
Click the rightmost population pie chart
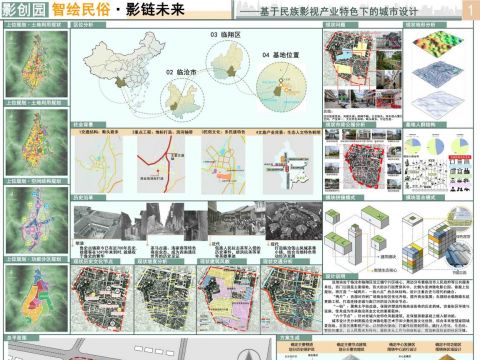coord(460,146)
